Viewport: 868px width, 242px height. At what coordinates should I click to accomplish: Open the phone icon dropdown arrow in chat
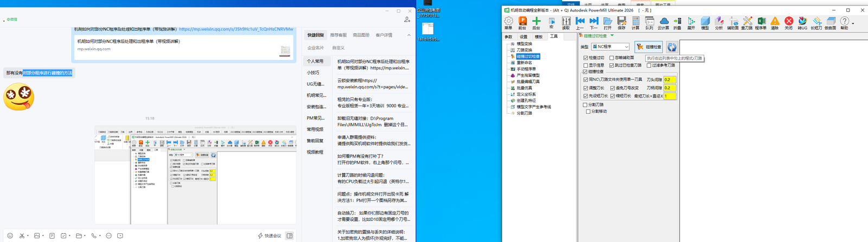[x=100, y=236]
